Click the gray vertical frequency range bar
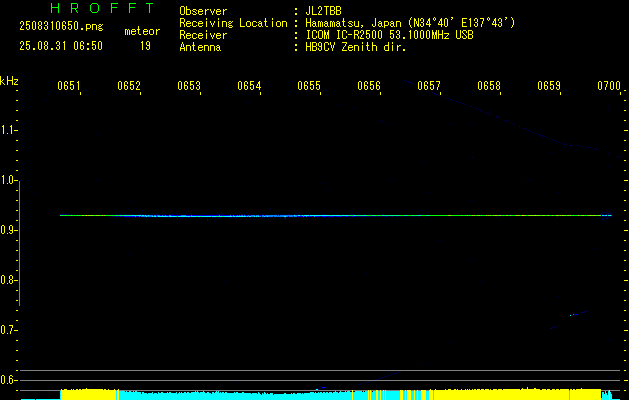This screenshot has width=629, height=400. point(19,243)
